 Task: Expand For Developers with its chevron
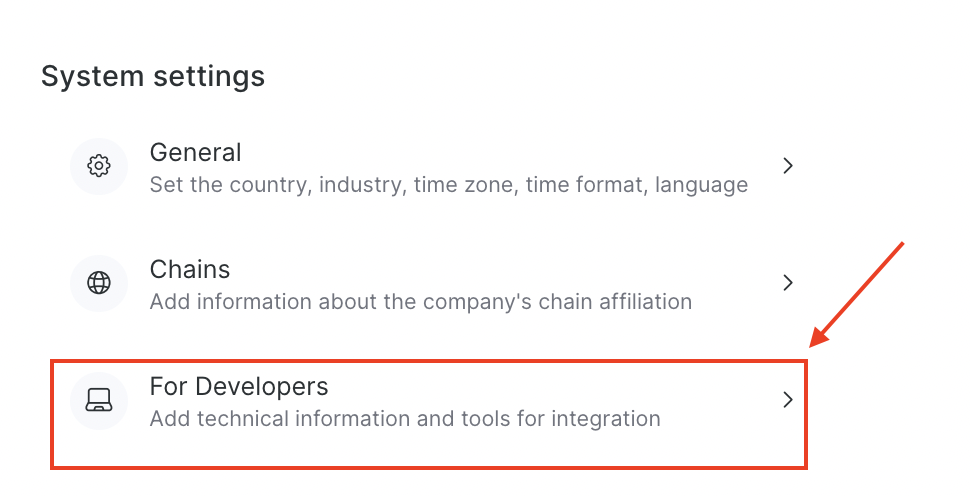tap(788, 400)
